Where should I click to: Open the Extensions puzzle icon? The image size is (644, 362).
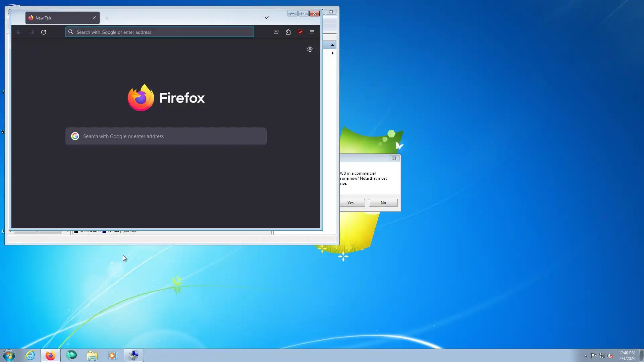288,32
